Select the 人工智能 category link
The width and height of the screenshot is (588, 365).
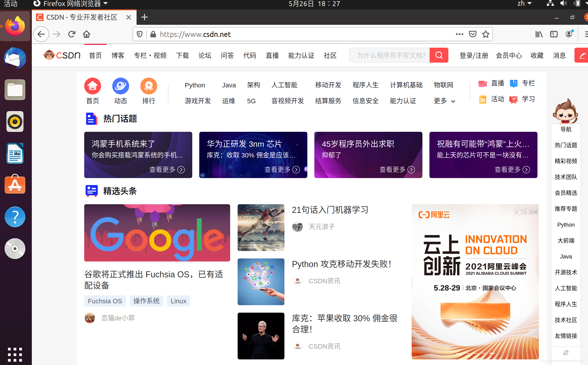(284, 85)
